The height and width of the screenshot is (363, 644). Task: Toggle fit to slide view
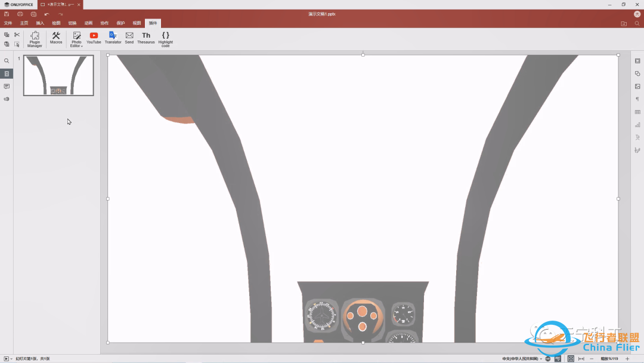pos(571,359)
